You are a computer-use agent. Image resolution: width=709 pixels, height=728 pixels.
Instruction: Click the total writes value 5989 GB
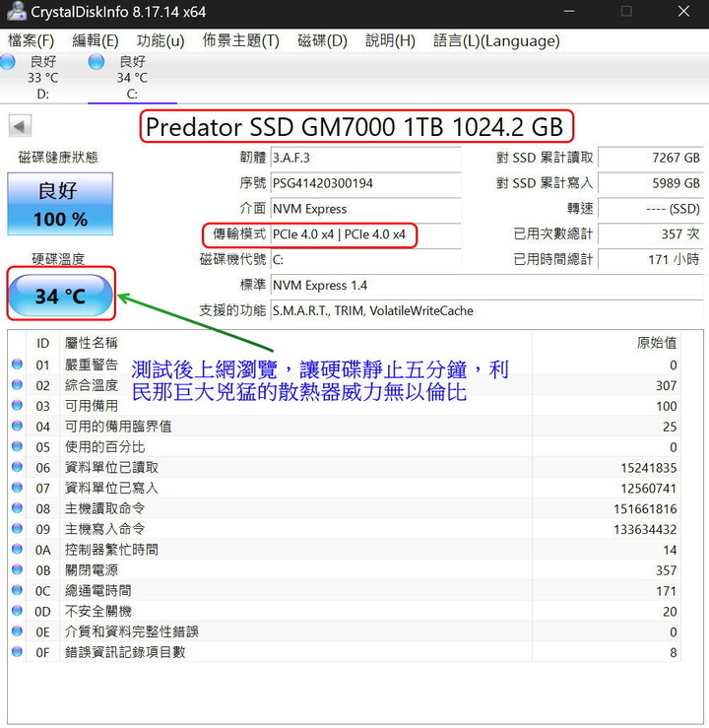click(651, 183)
